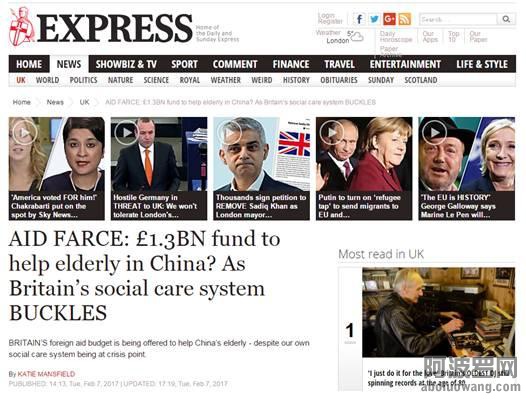
Task: Play the Chakrabarti Sky News video
Action: [x=25, y=133]
